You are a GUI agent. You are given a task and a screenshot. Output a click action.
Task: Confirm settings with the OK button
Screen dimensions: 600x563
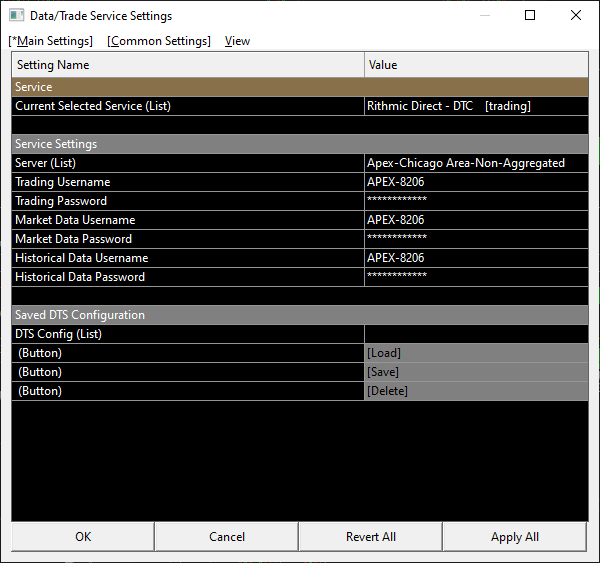tap(83, 537)
